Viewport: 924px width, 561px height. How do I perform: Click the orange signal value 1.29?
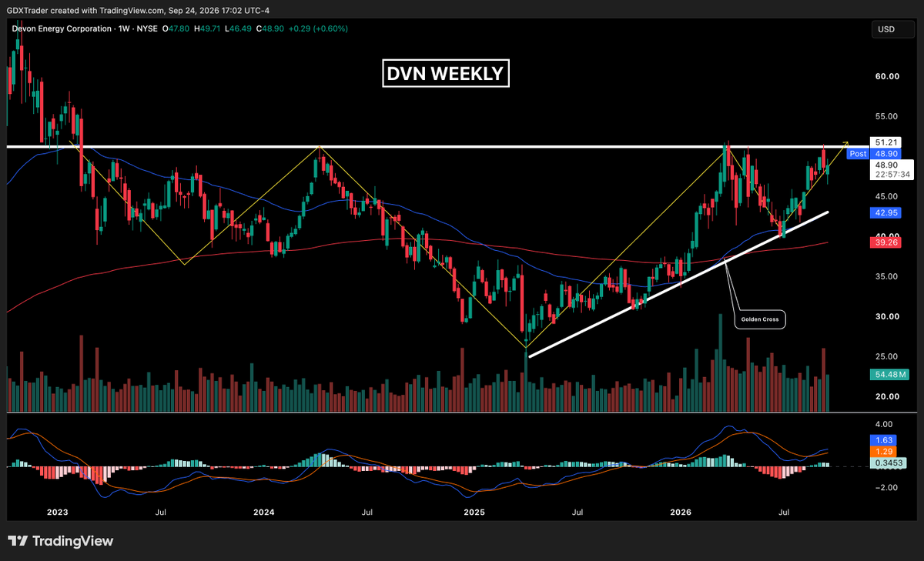point(884,451)
